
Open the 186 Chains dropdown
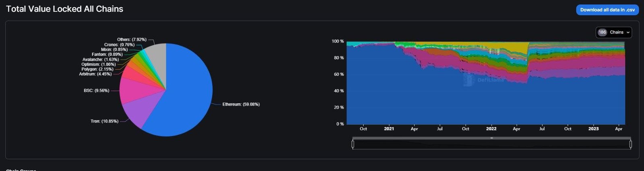(614, 32)
